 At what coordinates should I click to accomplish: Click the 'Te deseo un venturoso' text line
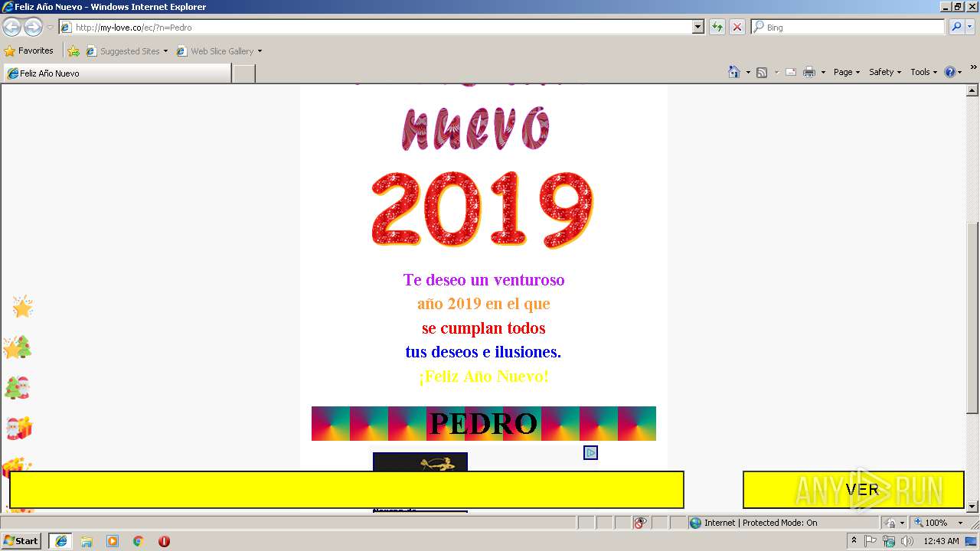[484, 280]
